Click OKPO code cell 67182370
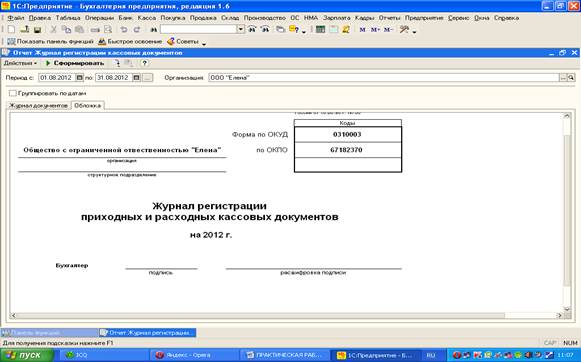This screenshot has width=581, height=362. pos(348,150)
